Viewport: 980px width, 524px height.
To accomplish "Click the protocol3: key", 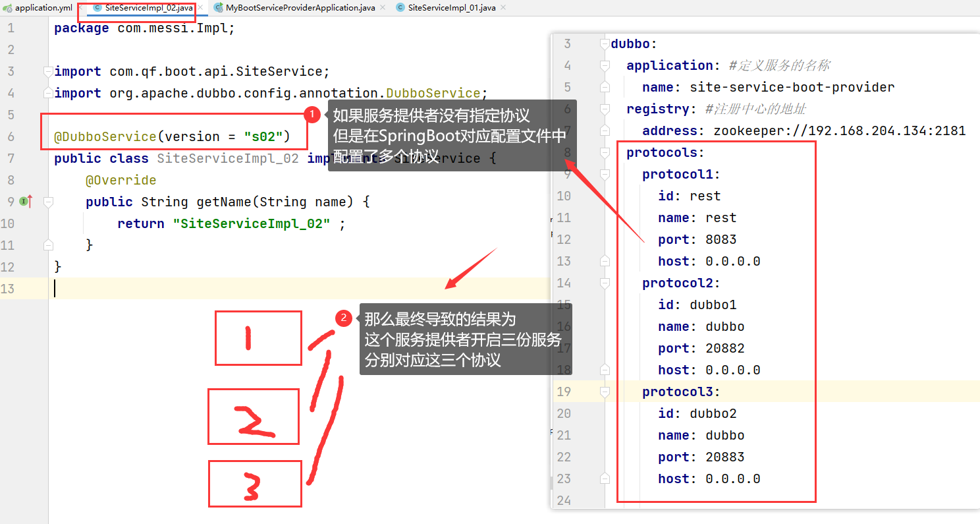I will tap(682, 392).
